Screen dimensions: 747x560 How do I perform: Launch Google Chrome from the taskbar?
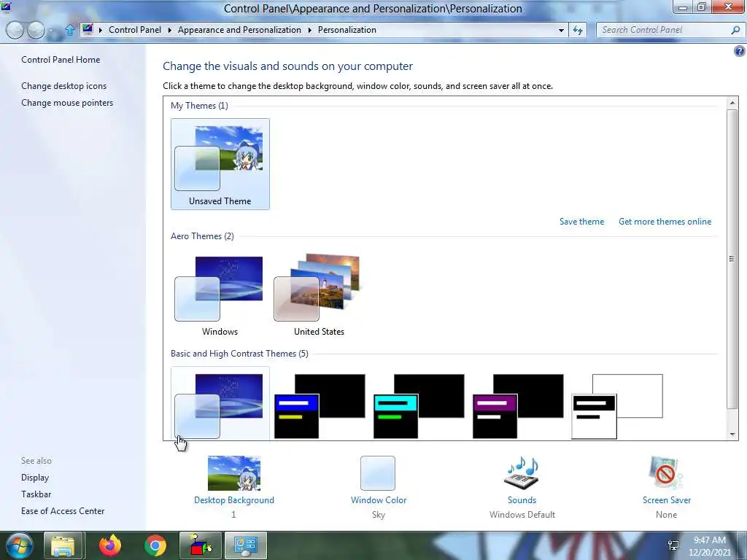(155, 545)
